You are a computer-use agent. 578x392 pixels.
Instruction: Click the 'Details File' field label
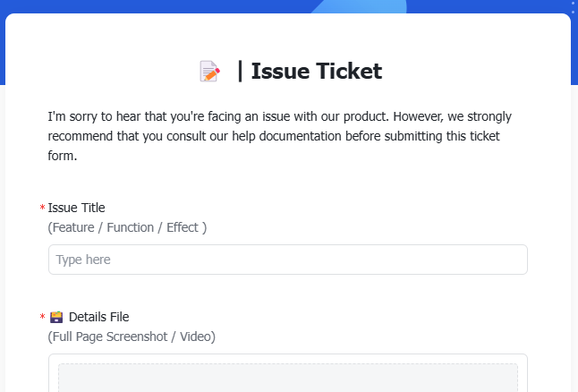98,317
